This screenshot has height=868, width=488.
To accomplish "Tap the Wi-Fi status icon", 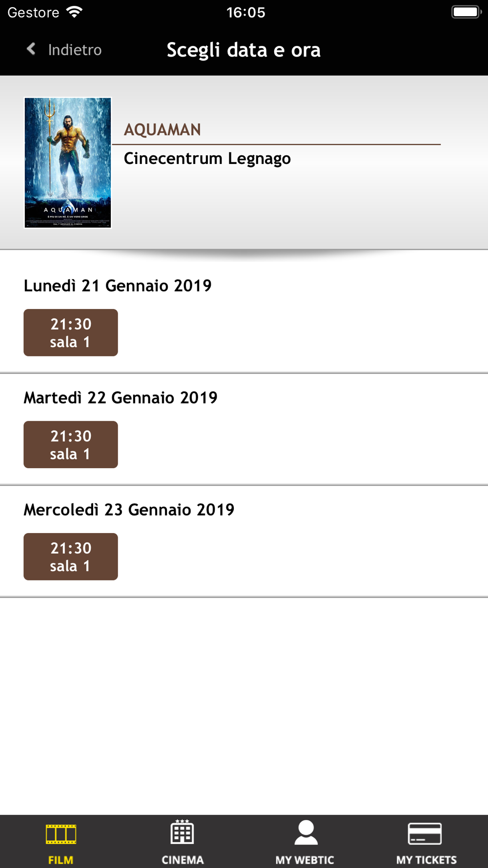I will coord(74,12).
